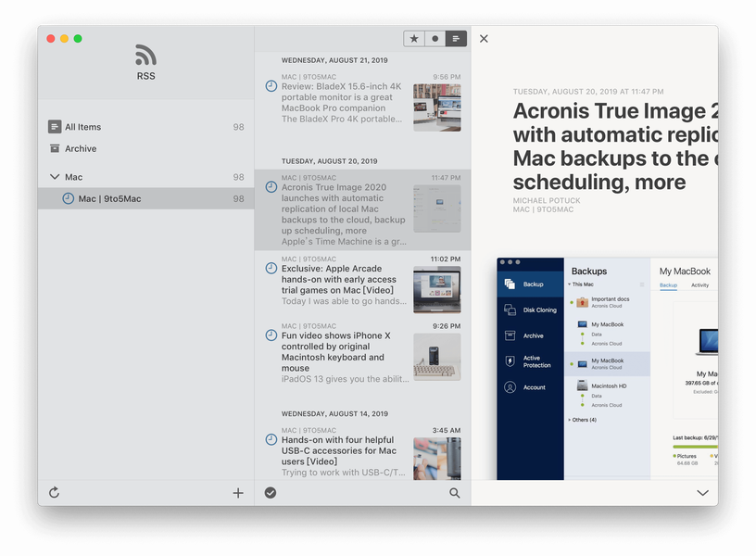The height and width of the screenshot is (556, 756).
Task: Click the unread count 98 beside All Items
Action: point(239,127)
